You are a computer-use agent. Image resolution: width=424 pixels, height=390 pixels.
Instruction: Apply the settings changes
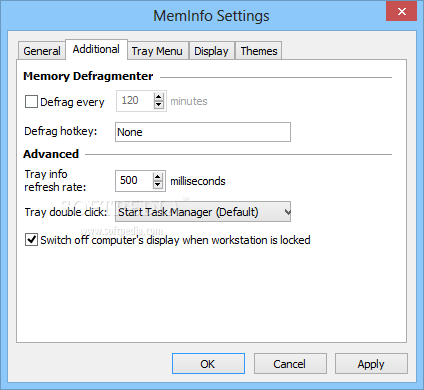[x=371, y=364]
